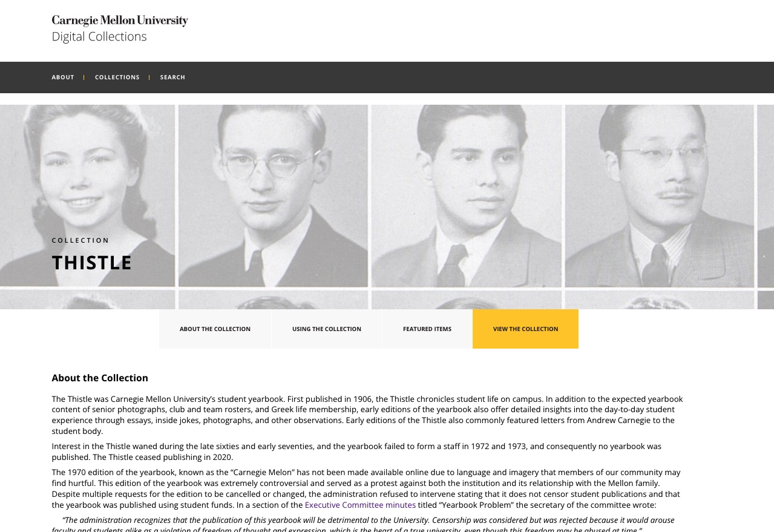
Task: Click the About the Collection heading
Action: click(x=100, y=378)
